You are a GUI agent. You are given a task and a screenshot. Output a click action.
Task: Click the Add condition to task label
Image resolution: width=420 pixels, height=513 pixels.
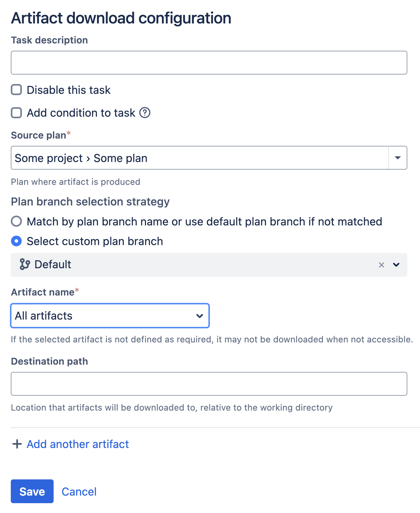tap(81, 113)
